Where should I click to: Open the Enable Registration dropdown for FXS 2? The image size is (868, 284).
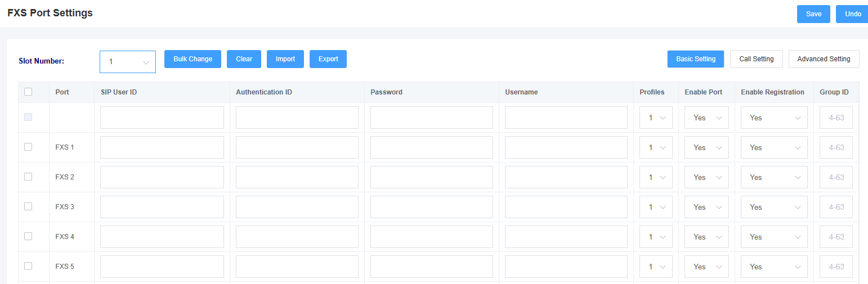tap(774, 177)
